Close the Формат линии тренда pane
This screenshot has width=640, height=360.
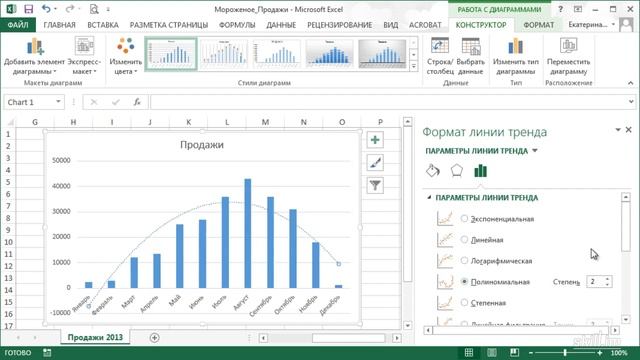click(x=629, y=130)
